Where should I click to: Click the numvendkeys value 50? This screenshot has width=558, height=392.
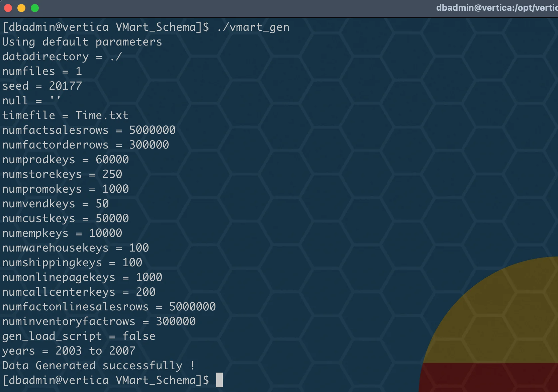(102, 204)
